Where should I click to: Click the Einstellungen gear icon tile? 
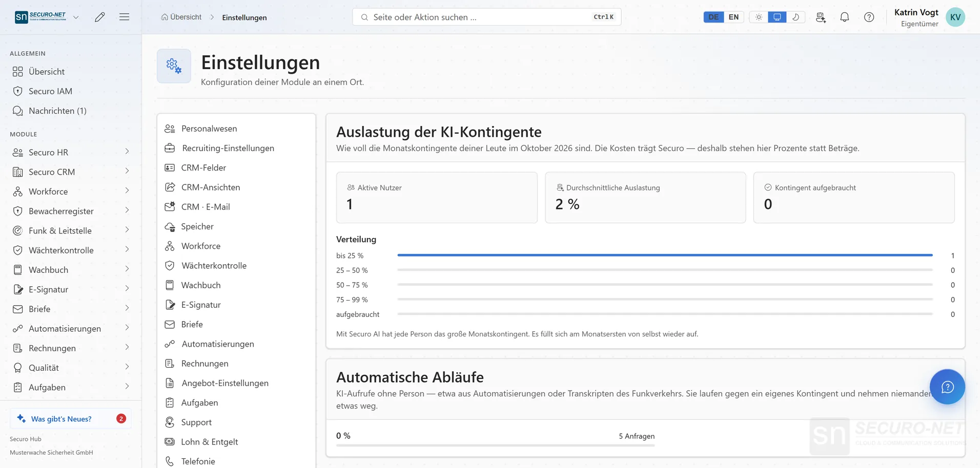(x=174, y=66)
